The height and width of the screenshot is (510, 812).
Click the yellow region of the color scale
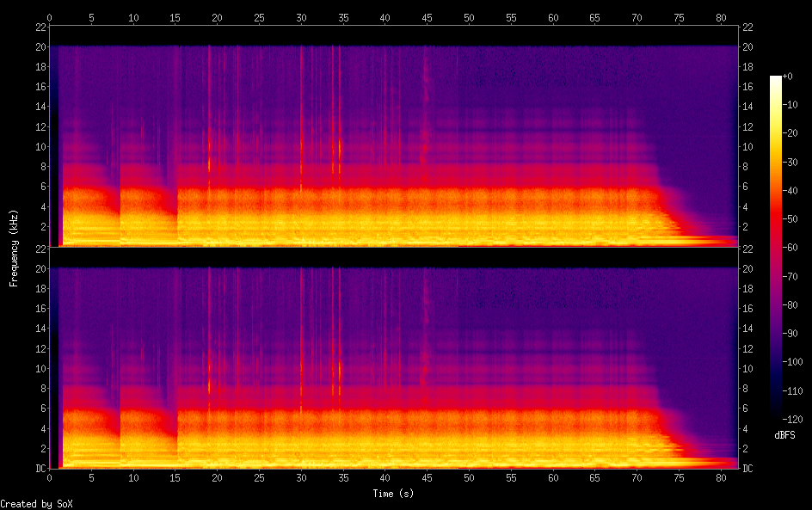coord(776,138)
